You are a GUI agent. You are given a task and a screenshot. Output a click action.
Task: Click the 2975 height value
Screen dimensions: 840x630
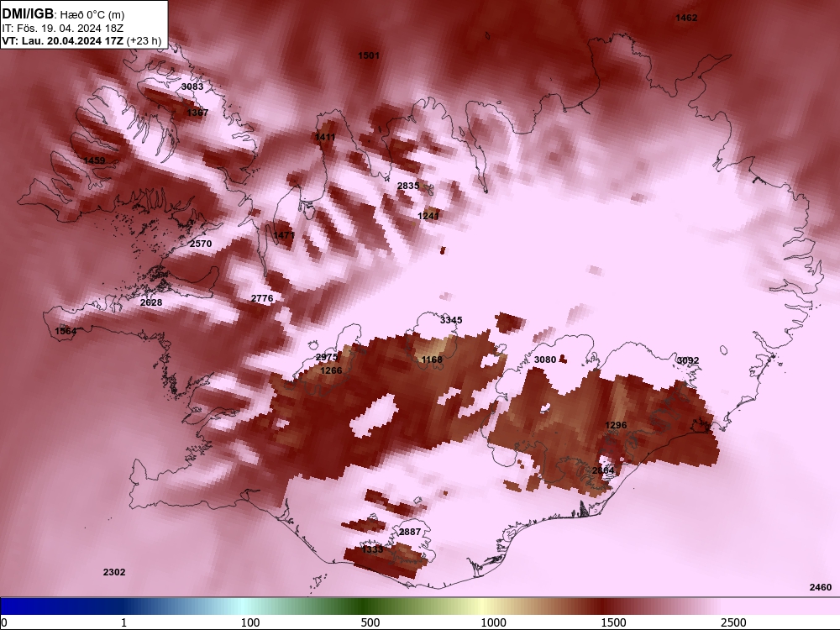[327, 357]
